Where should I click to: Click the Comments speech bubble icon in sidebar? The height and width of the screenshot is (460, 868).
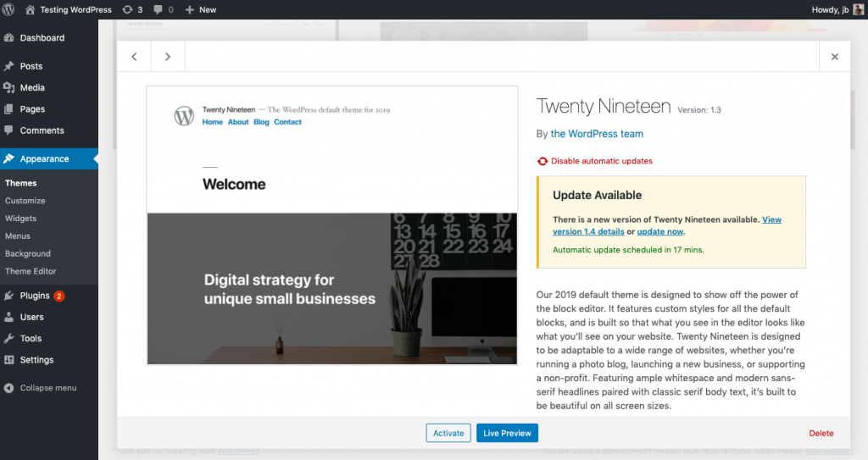pos(8,130)
